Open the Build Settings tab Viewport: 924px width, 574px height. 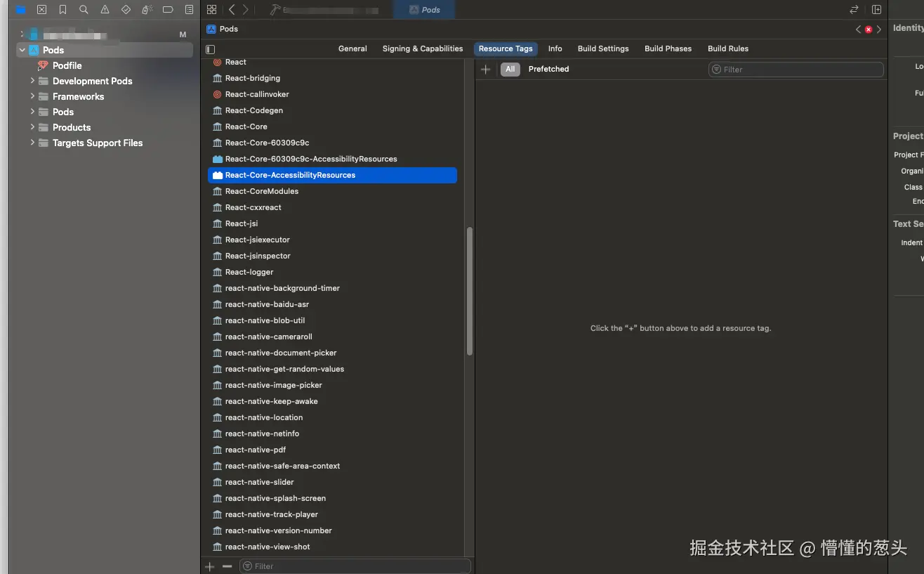point(603,48)
